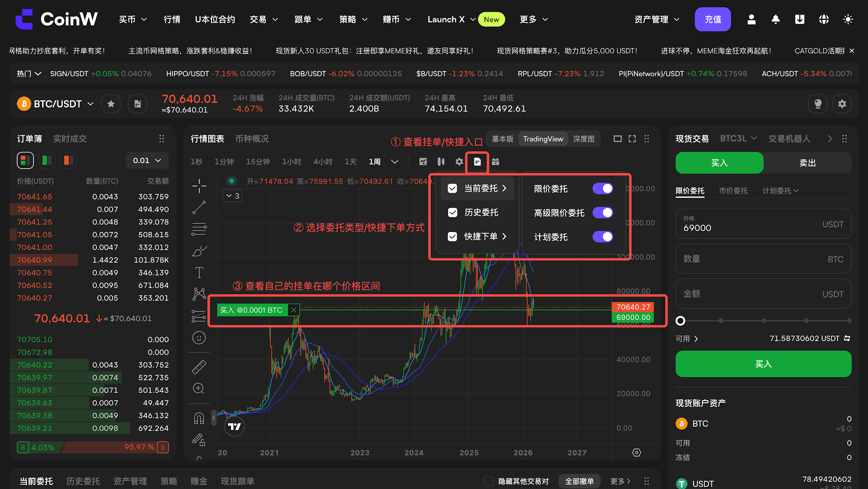Collapse the indicator legend showing 3

233,196
